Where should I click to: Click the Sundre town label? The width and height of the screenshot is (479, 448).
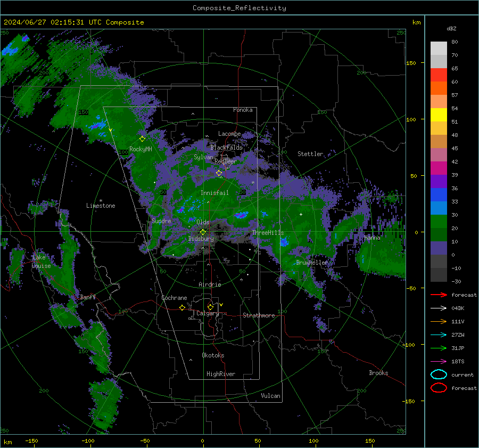pyautogui.click(x=161, y=221)
